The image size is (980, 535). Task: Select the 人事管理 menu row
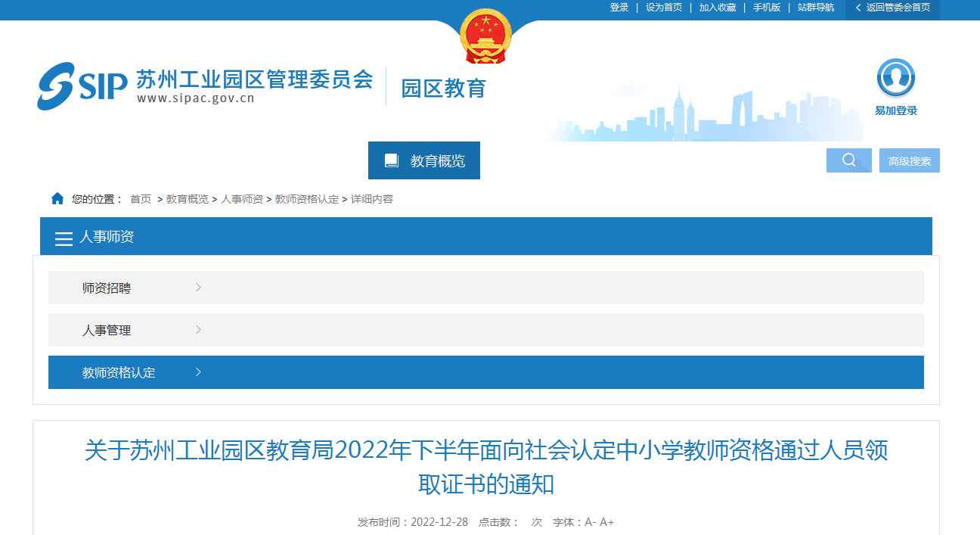(486, 330)
